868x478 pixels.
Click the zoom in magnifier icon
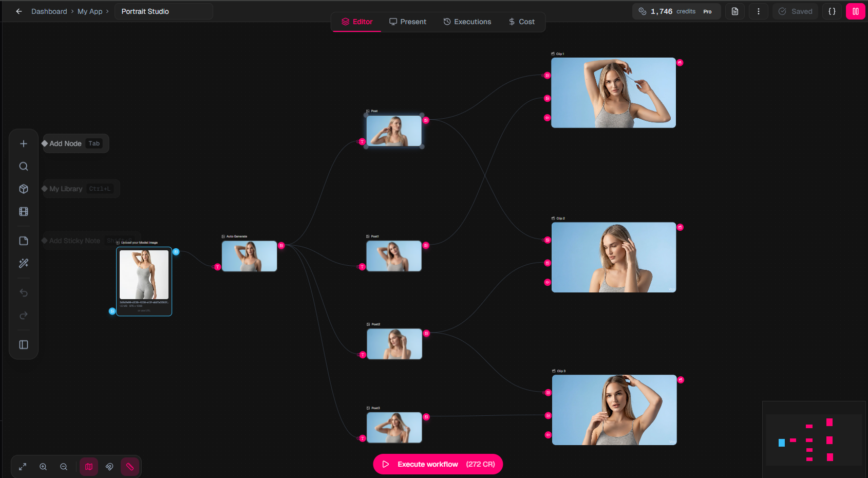click(x=43, y=467)
